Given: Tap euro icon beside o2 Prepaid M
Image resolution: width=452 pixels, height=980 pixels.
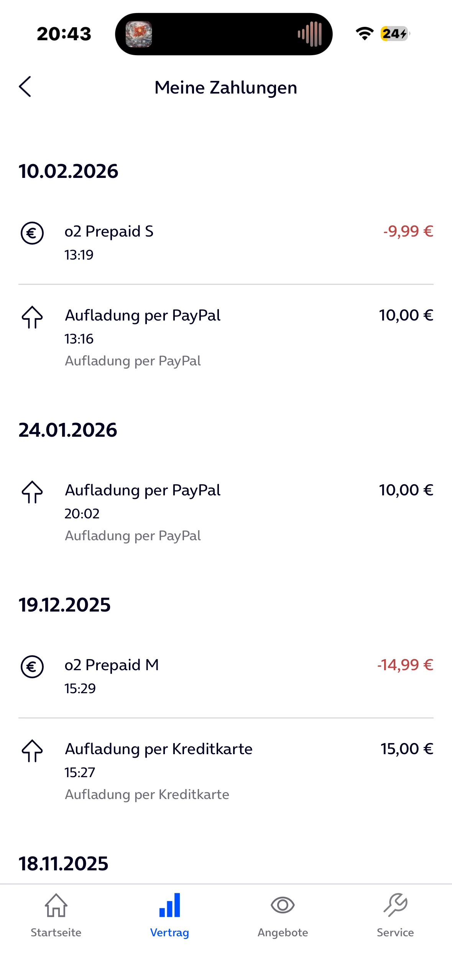Looking at the screenshot, I should coord(32,667).
